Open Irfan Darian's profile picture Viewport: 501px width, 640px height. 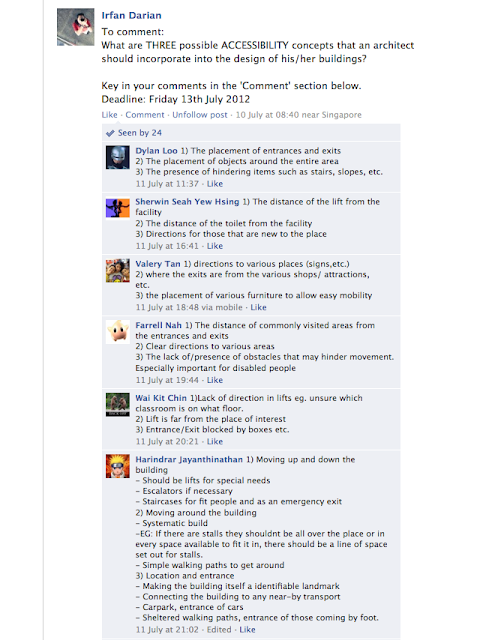pyautogui.click(x=76, y=27)
